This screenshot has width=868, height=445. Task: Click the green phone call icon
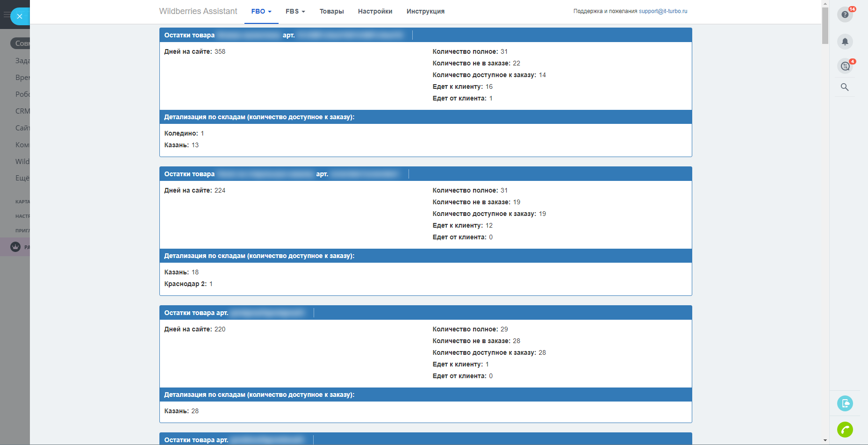pos(845,430)
